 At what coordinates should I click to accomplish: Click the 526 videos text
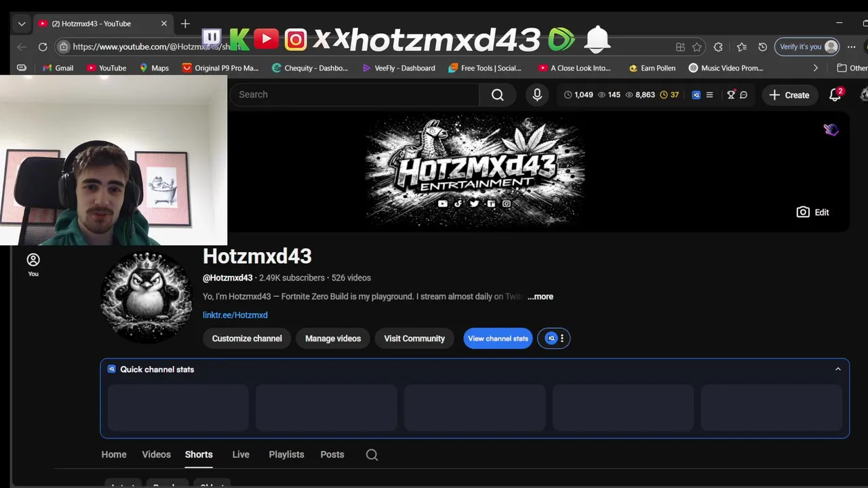point(351,278)
